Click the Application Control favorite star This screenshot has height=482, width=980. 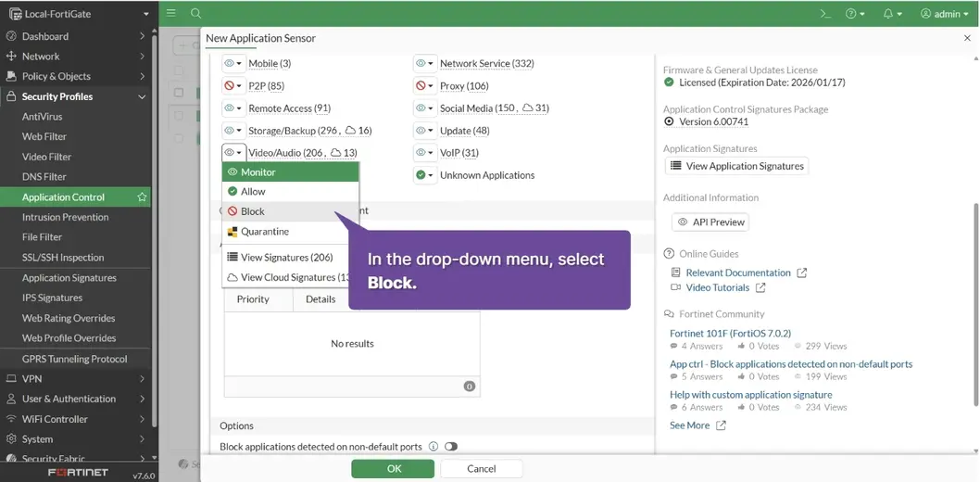(x=142, y=197)
